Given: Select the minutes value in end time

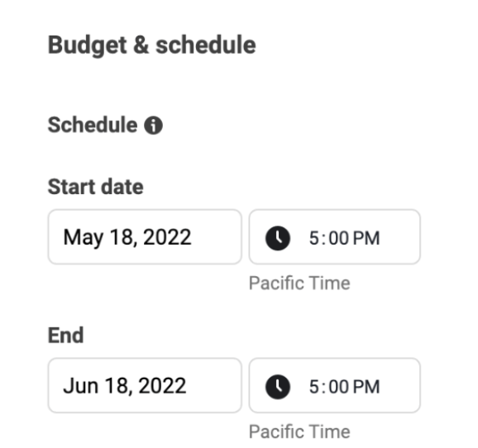Looking at the screenshot, I should tap(339, 387).
